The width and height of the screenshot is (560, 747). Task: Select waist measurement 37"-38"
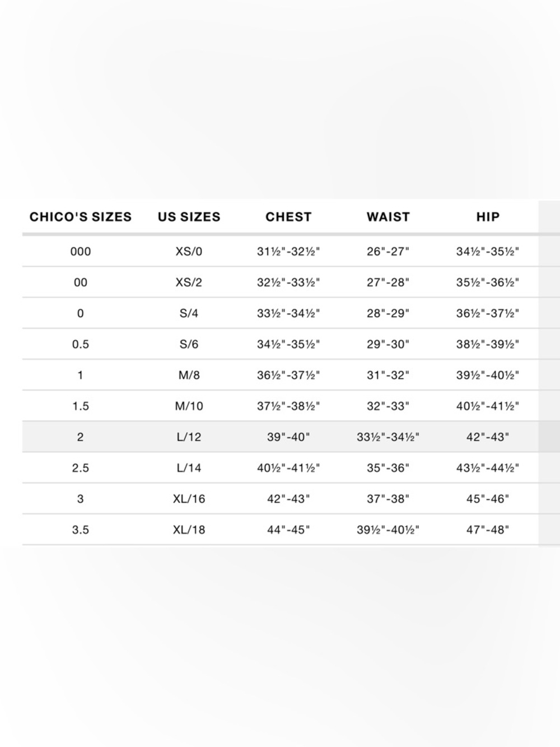tap(388, 498)
